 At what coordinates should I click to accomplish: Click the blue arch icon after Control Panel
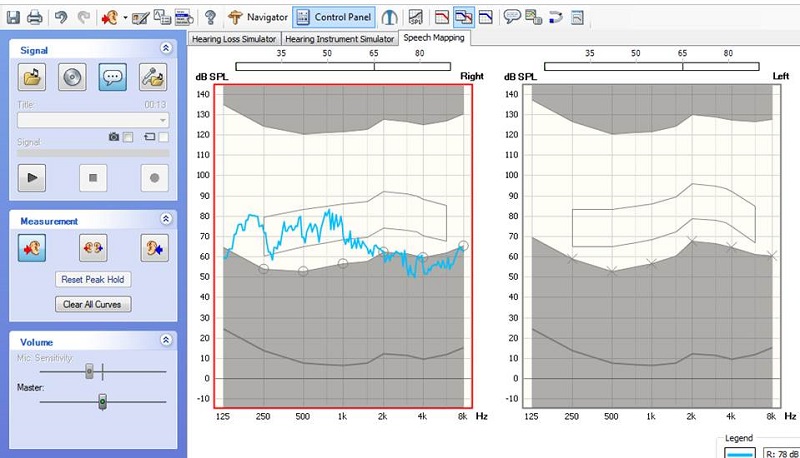[389, 17]
